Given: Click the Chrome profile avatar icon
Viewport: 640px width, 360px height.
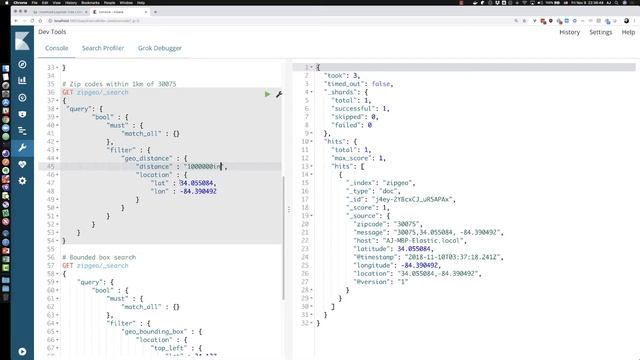Looking at the screenshot, I should (x=626, y=20).
